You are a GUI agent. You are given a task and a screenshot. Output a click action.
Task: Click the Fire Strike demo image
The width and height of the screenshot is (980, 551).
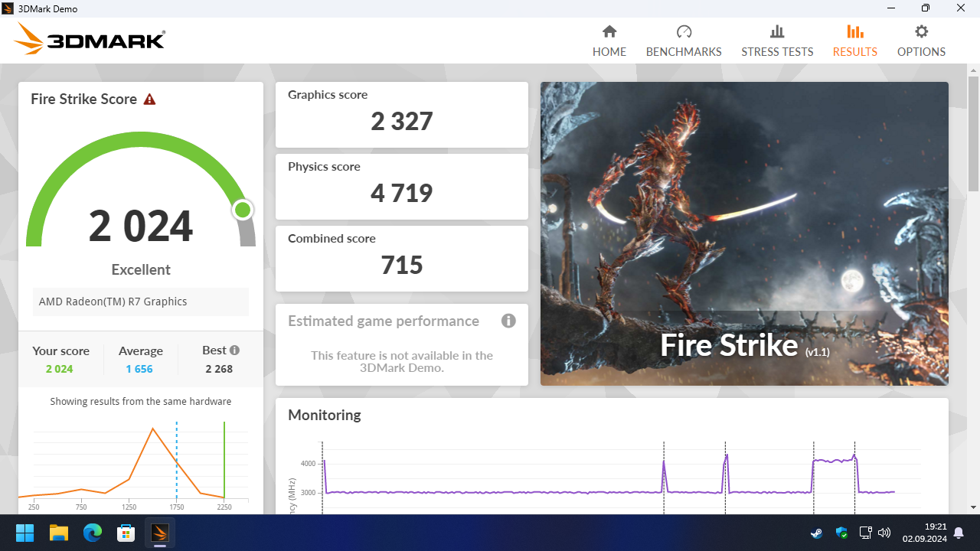click(744, 233)
